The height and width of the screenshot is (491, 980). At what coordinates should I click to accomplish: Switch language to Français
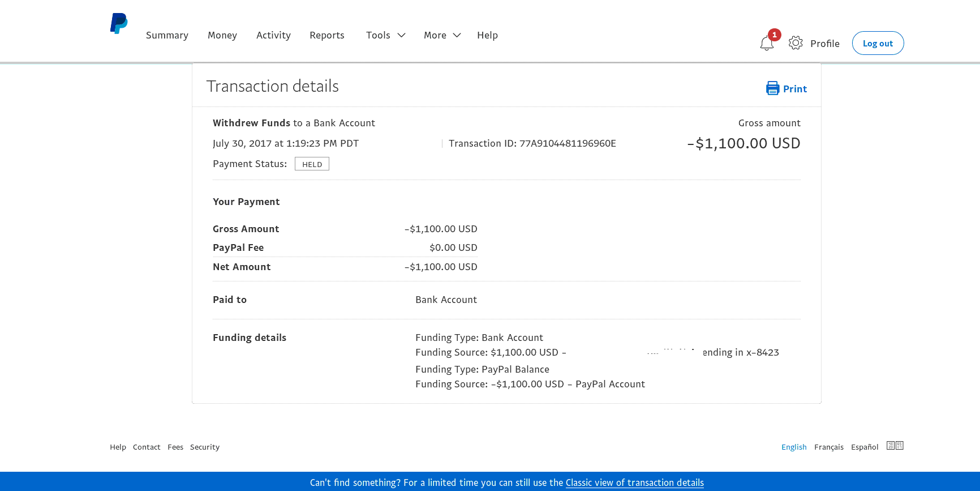(829, 447)
